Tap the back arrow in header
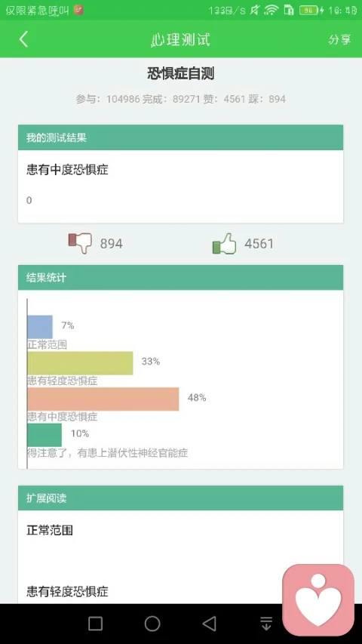 pyautogui.click(x=24, y=39)
